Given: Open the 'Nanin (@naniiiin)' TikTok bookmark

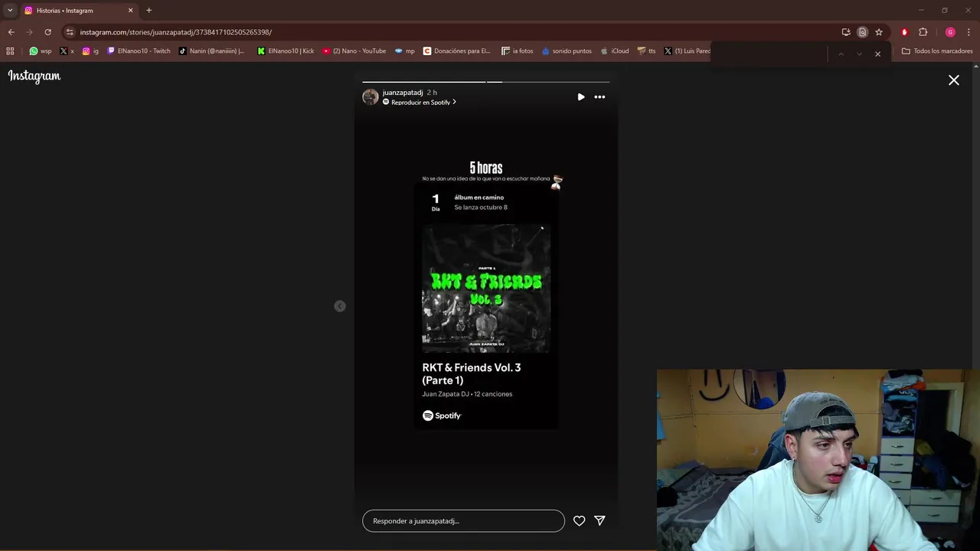Looking at the screenshot, I should 211,51.
